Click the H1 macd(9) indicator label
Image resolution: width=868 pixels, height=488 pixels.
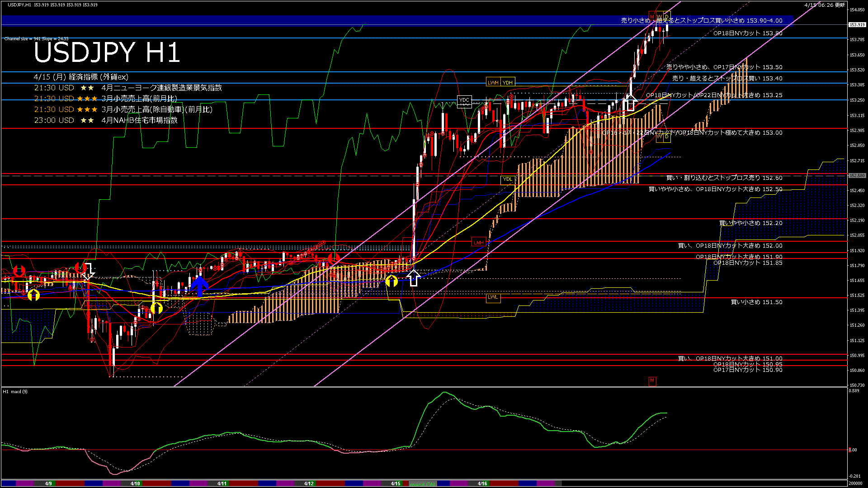tap(15, 391)
